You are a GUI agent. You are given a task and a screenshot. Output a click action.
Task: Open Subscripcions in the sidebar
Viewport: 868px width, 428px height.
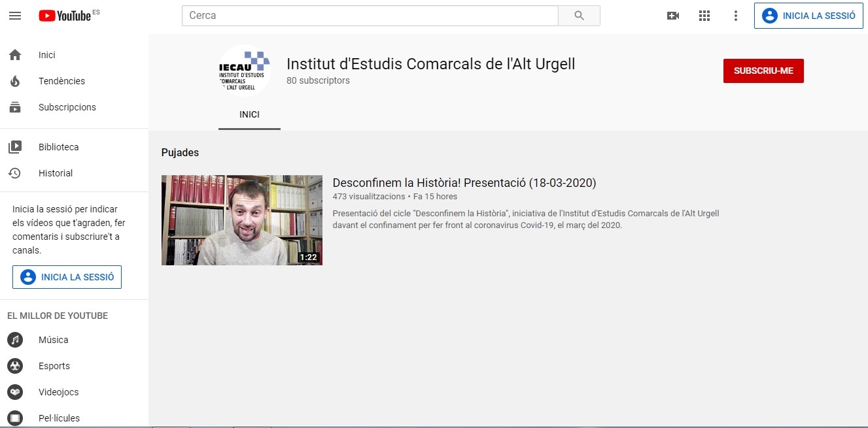click(67, 107)
